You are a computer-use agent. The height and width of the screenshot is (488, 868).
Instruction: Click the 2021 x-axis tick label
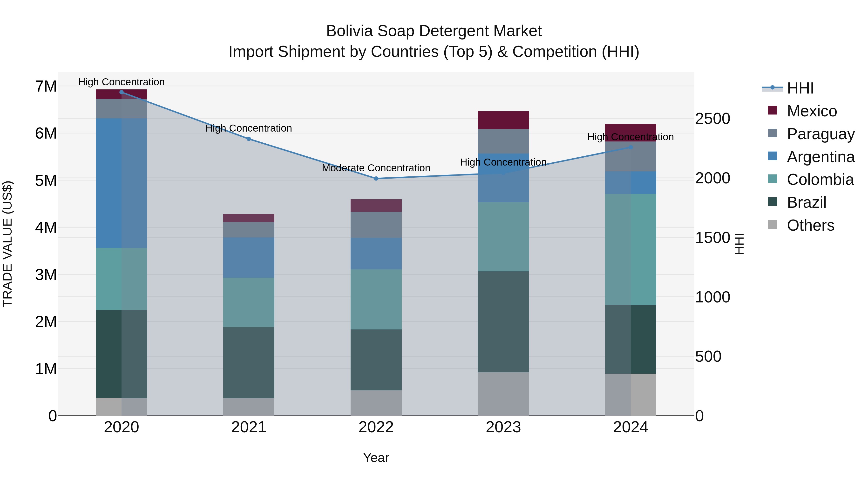249,427
